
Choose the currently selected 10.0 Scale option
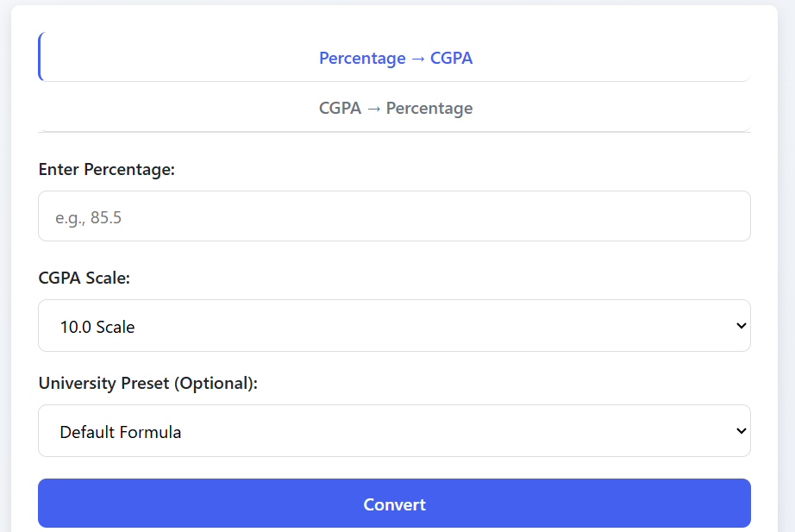[x=395, y=325]
